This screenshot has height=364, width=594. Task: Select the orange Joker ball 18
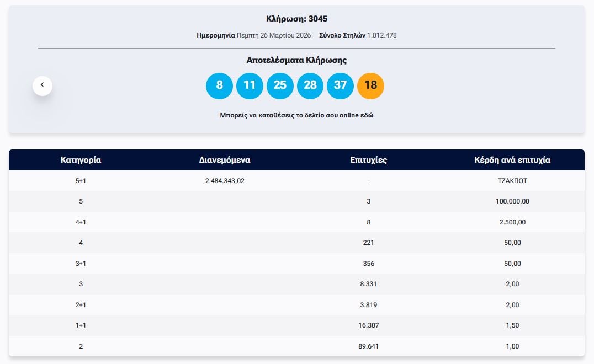[x=370, y=85]
